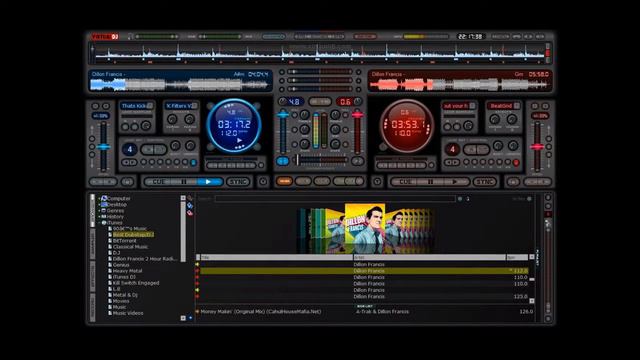The height and width of the screenshot is (360, 640).
Task: Click the left deck gain knob near 4.8
Action: pyautogui.click(x=282, y=101)
